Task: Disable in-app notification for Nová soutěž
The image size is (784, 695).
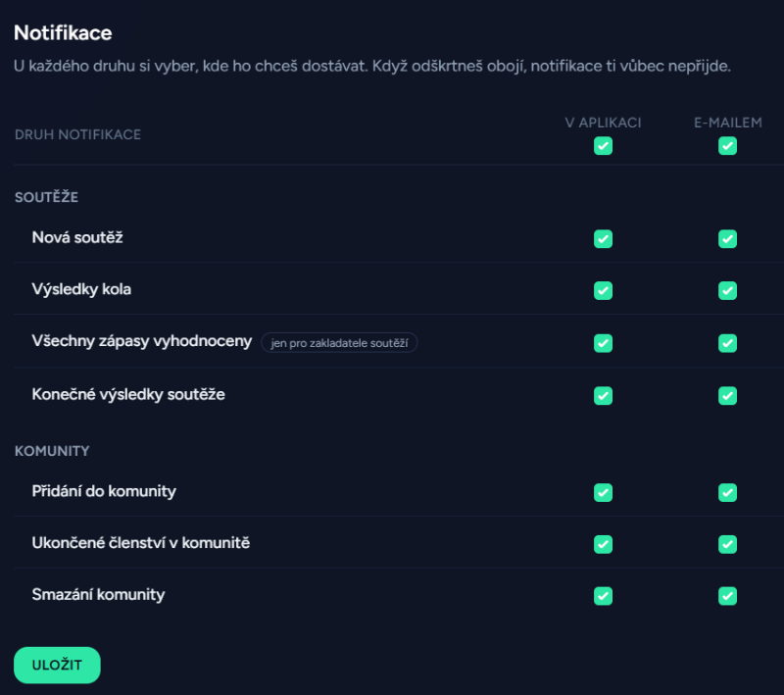Action: 603,239
